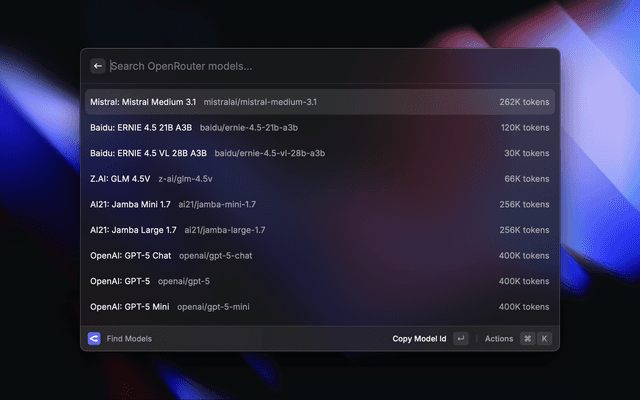Click the Command key icon
The image size is (640, 400).
pyautogui.click(x=527, y=339)
